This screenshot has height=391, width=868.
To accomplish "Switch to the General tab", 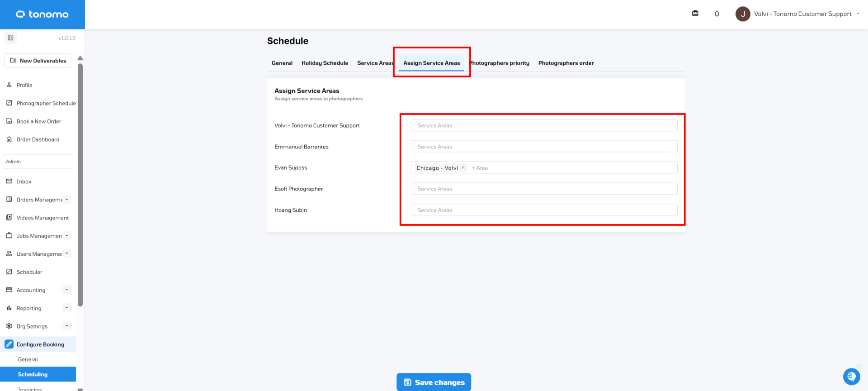I will pyautogui.click(x=282, y=63).
